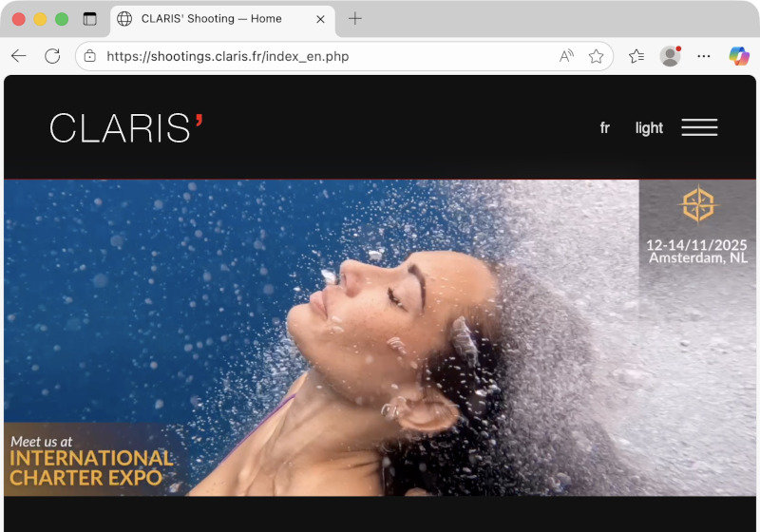Add this page to favorites with the star
The height and width of the screenshot is (532, 760).
596,56
